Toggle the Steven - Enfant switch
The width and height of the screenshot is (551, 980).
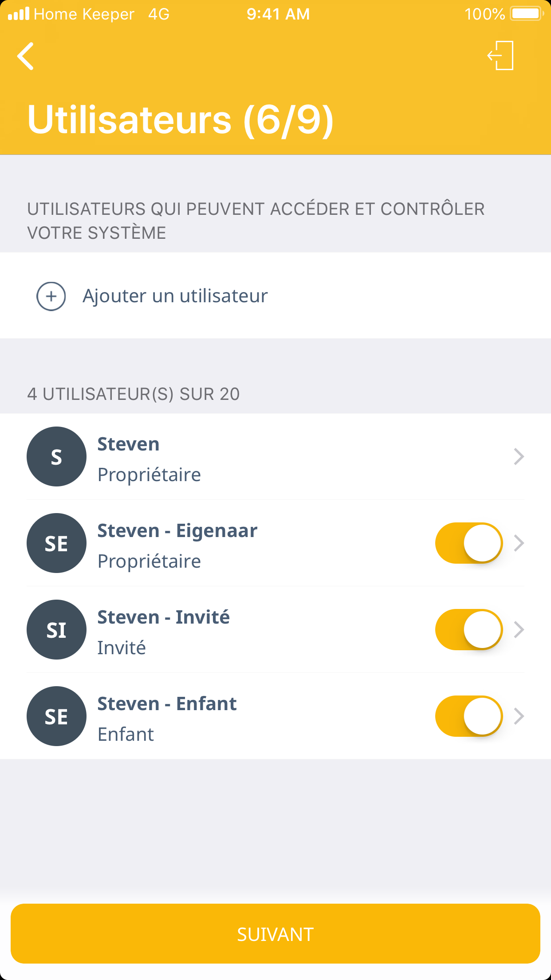tap(468, 716)
